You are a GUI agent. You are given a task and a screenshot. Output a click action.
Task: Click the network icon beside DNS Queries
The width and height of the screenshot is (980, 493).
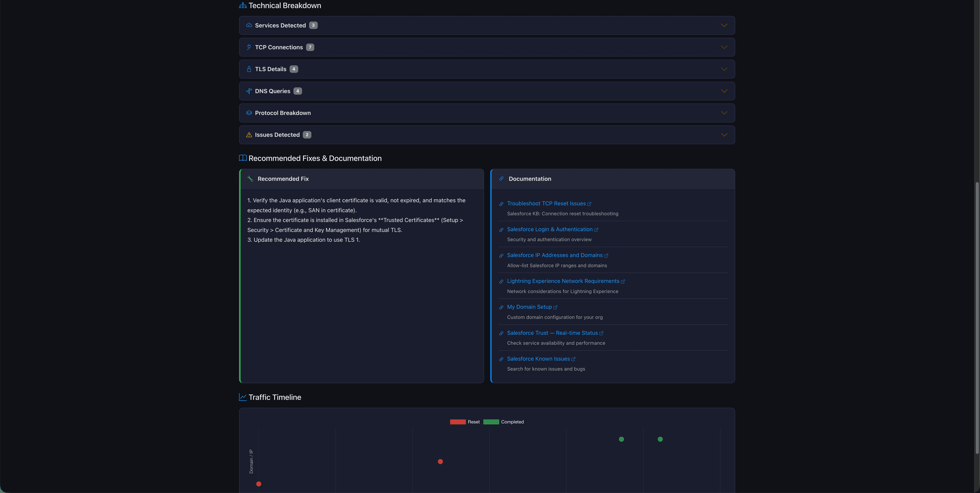[x=249, y=91]
